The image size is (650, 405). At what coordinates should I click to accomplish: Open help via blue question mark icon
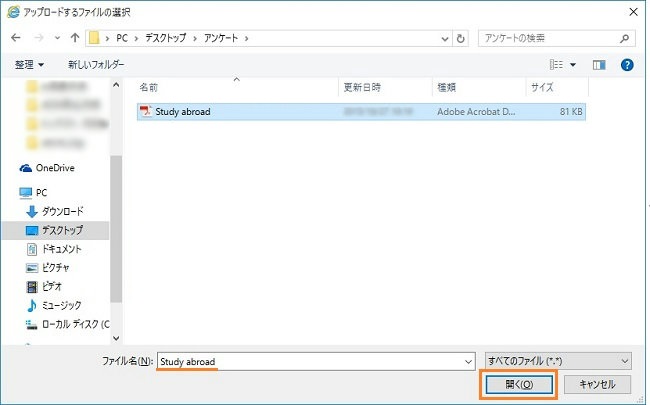pyautogui.click(x=627, y=65)
